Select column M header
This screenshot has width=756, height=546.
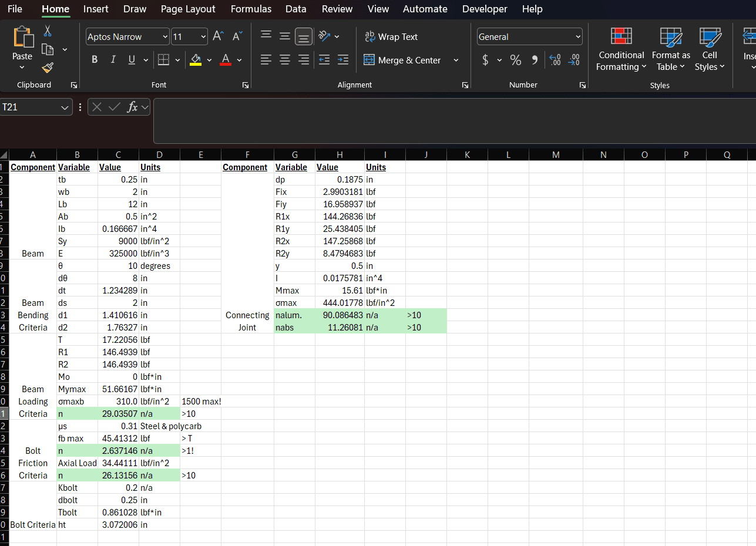click(556, 155)
